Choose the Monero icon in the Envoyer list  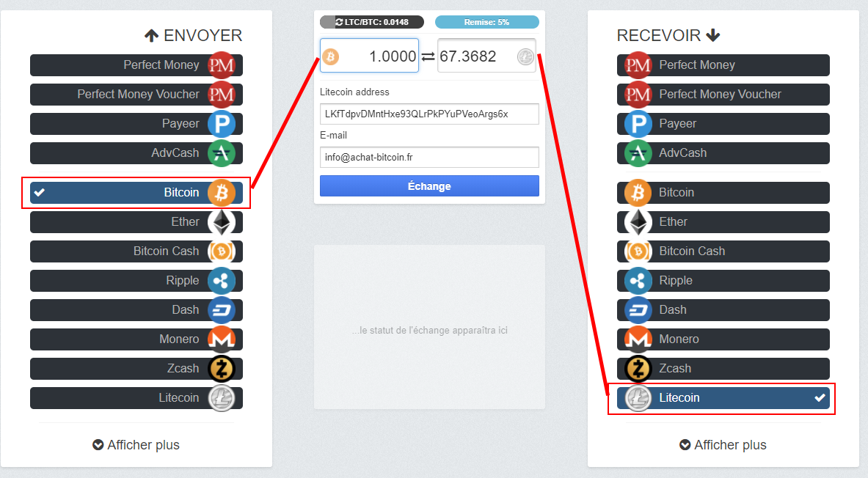pyautogui.click(x=222, y=339)
